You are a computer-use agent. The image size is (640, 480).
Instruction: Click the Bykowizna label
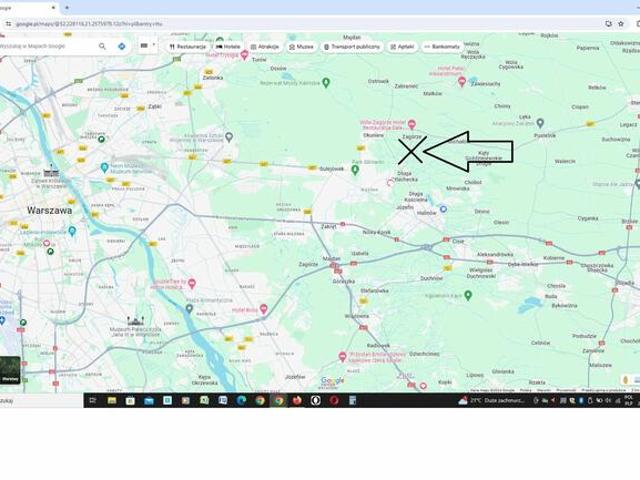pos(564,305)
